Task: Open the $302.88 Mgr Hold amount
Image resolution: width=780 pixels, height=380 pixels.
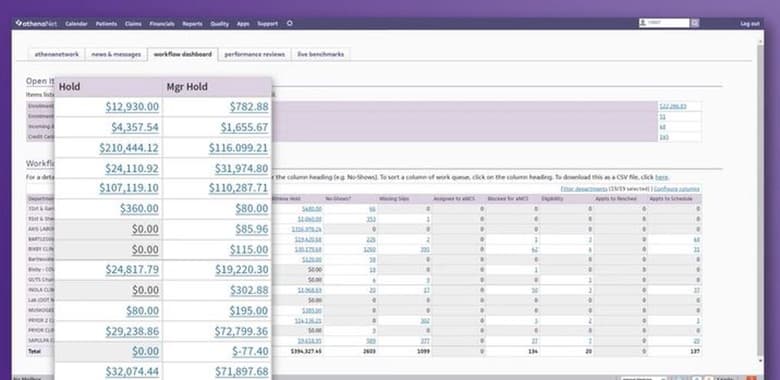Action: [x=249, y=290]
